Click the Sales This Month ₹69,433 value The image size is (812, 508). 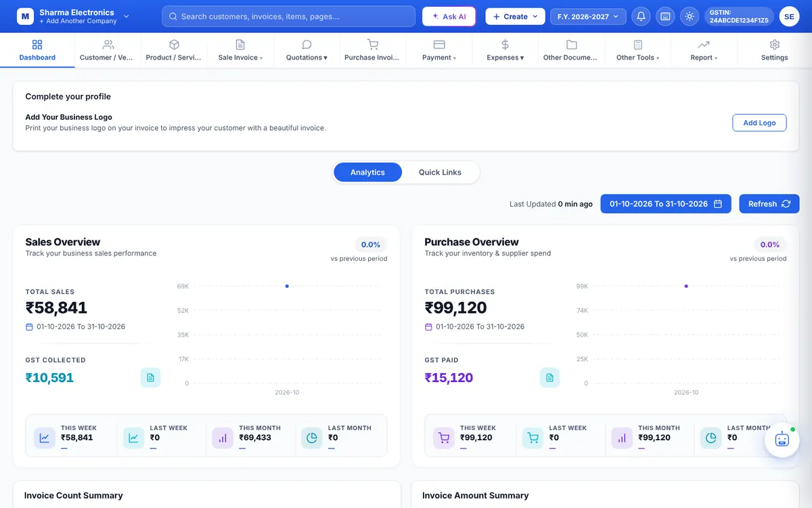tap(255, 438)
